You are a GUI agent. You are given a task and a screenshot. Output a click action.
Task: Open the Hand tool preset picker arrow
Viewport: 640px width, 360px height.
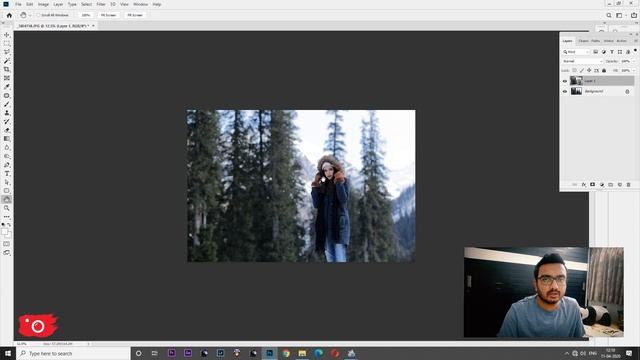click(30, 16)
